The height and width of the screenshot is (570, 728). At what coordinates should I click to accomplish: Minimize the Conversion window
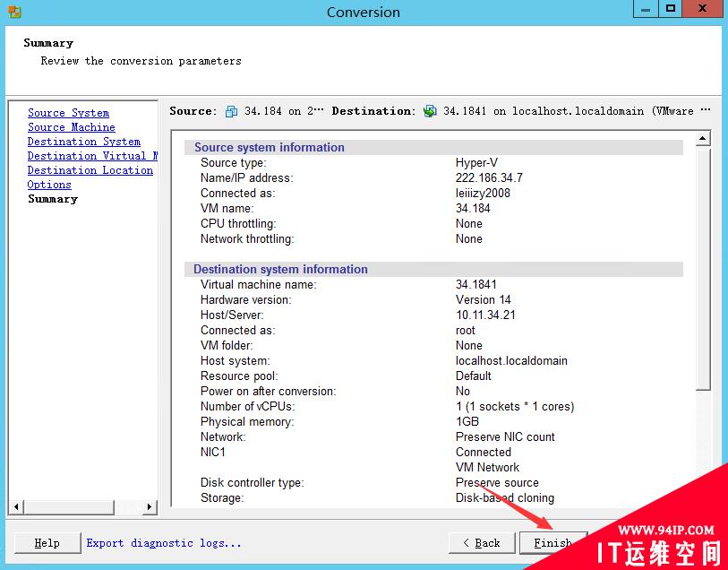click(646, 9)
